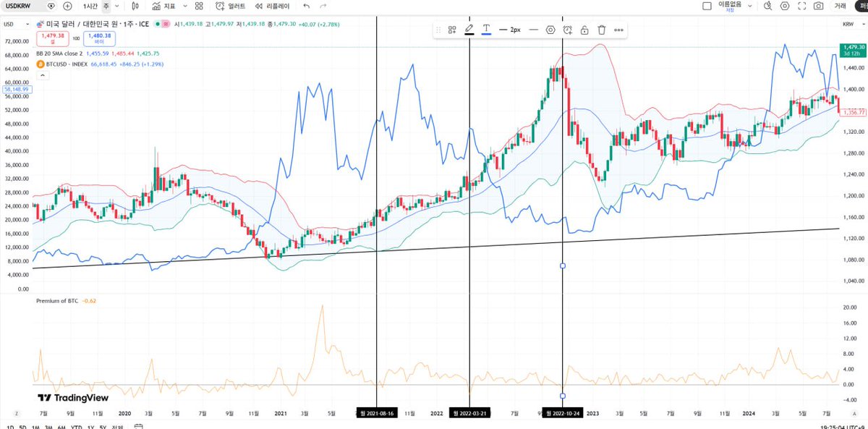Expand the layout management dropdown arrow
The image size is (868, 429).
(749, 6)
